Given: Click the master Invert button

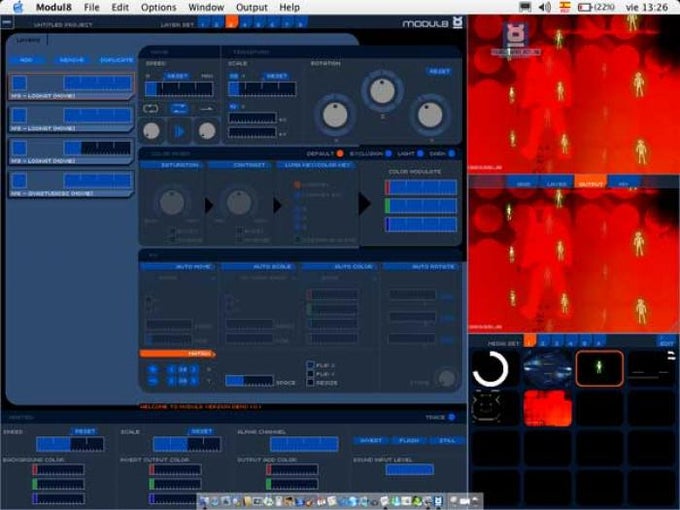Looking at the screenshot, I should [x=371, y=441].
